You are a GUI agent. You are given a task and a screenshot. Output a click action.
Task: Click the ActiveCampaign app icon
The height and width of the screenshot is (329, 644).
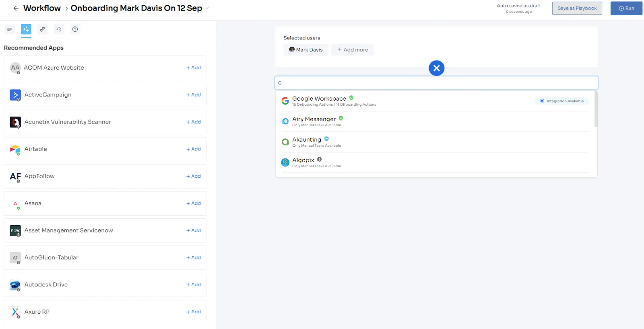[15, 95]
